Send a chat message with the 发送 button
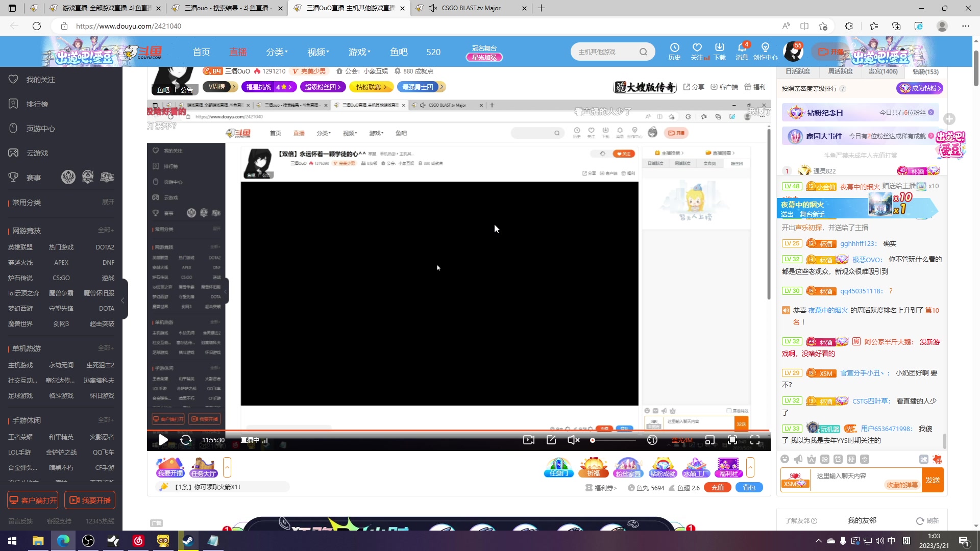 point(934,480)
